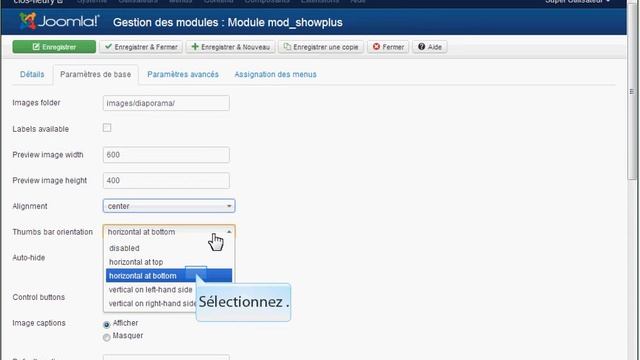Choose horizontal at top option
Viewport: 640px width, 360px height.
[169, 262]
